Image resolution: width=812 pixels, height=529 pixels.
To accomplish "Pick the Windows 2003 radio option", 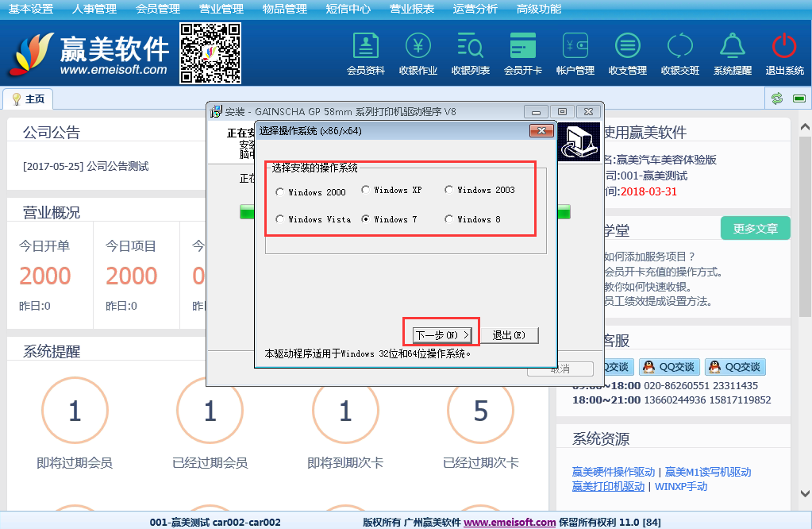I will click(x=449, y=191).
